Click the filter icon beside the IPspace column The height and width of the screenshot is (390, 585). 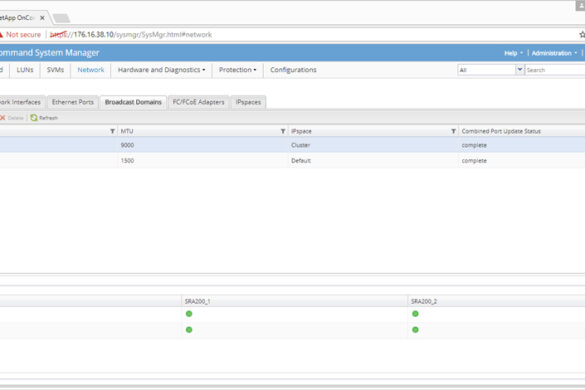click(283, 131)
